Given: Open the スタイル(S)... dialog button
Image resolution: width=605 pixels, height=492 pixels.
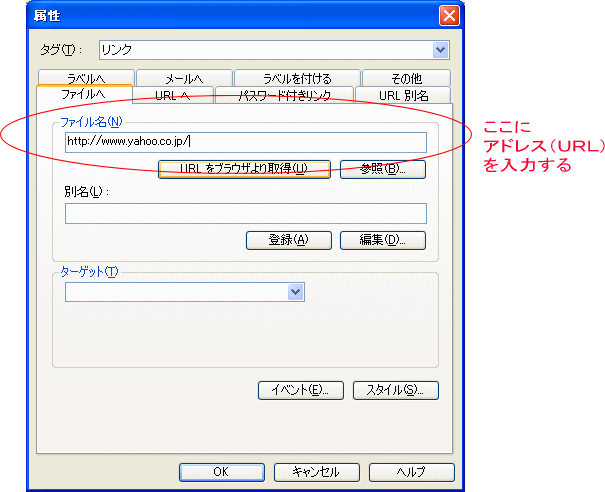Looking at the screenshot, I should [x=395, y=391].
